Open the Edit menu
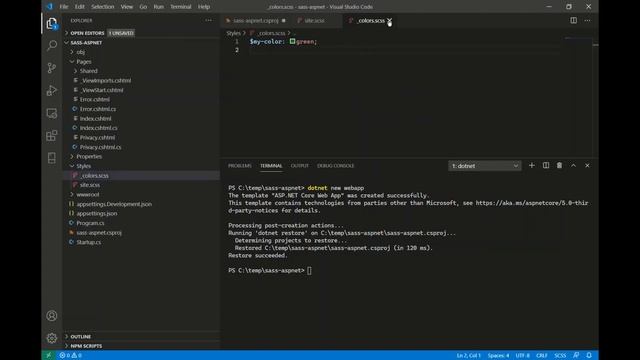Image resolution: width=640 pixels, height=360 pixels. 80,7
